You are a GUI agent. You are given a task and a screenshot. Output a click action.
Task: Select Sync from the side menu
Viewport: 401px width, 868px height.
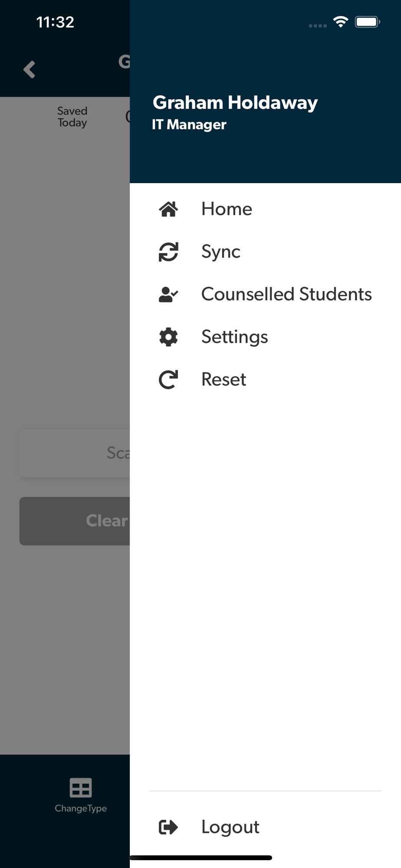[x=220, y=252]
